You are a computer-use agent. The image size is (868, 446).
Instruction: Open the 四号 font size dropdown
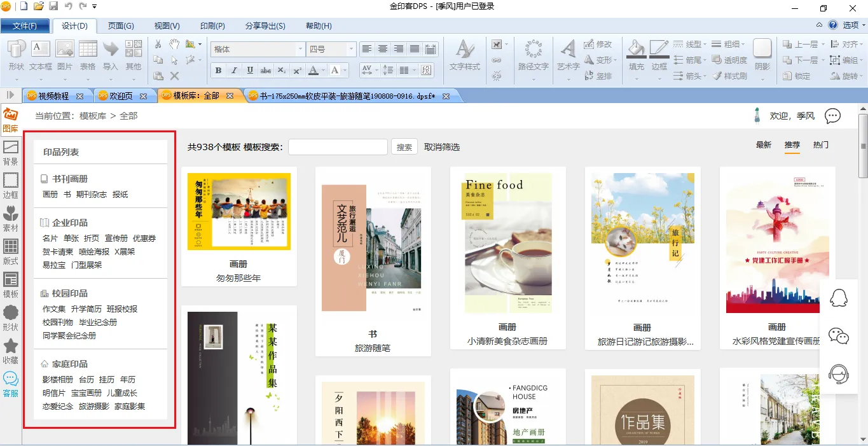click(x=350, y=49)
